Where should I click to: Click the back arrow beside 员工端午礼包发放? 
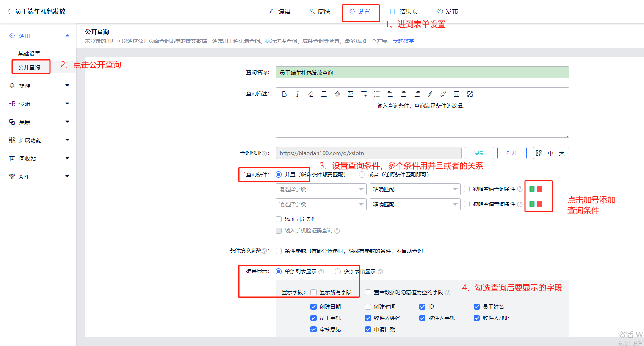click(9, 11)
